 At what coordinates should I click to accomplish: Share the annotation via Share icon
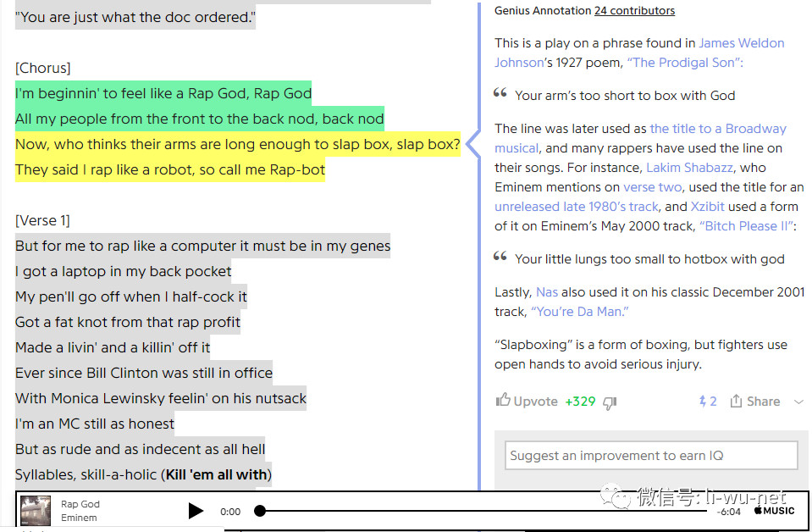755,401
